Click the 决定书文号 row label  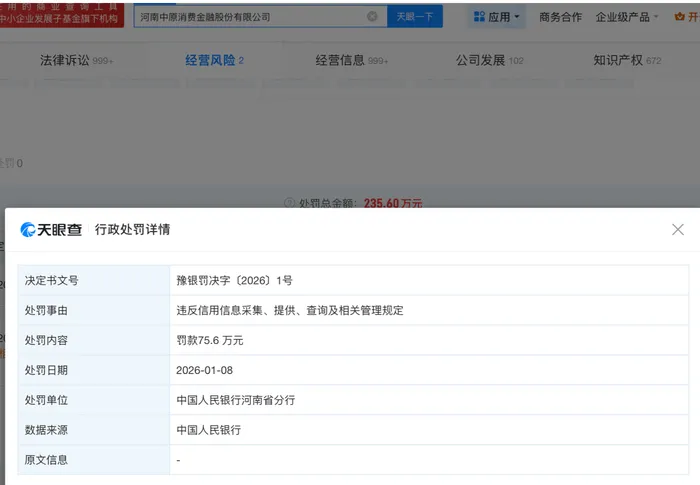pyautogui.click(x=51, y=280)
